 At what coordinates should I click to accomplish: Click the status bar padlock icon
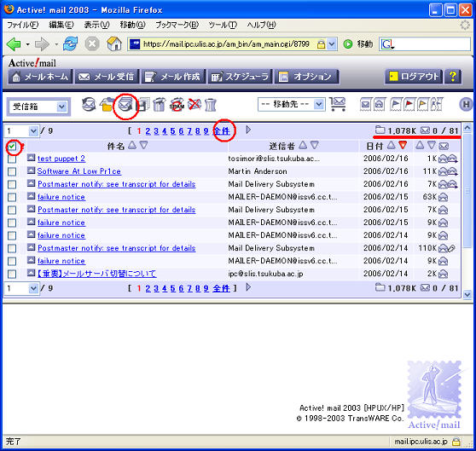coord(456,441)
